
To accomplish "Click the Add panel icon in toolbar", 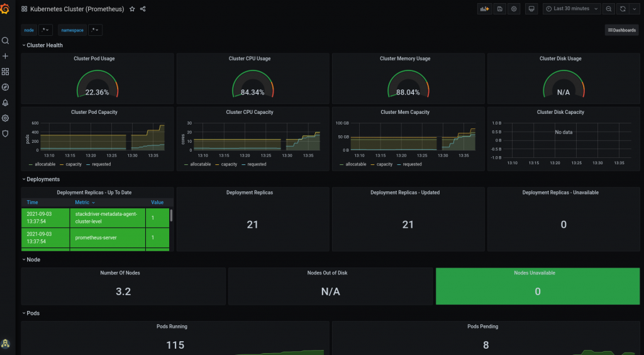I will [484, 9].
